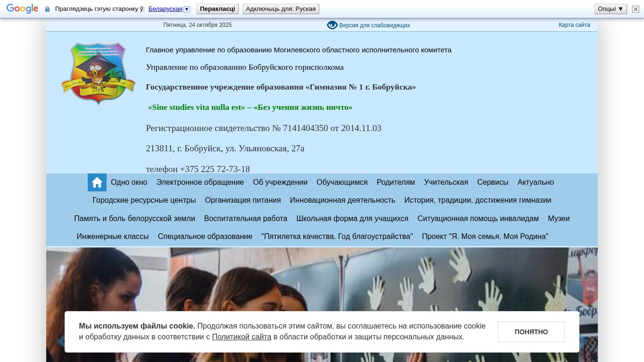The width and height of the screenshot is (644, 362).
Task: Click the телефон +375 225 72-73-18 text
Action: click(x=198, y=169)
